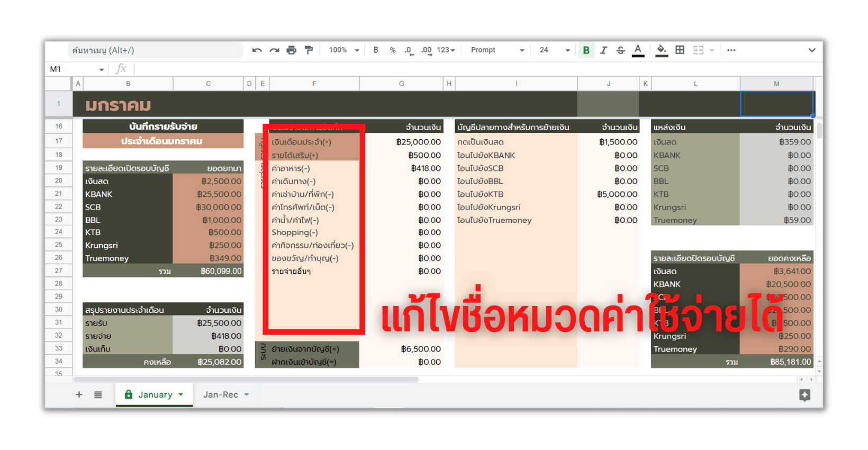
Task: Increase decimal places
Action: pyautogui.click(x=426, y=50)
